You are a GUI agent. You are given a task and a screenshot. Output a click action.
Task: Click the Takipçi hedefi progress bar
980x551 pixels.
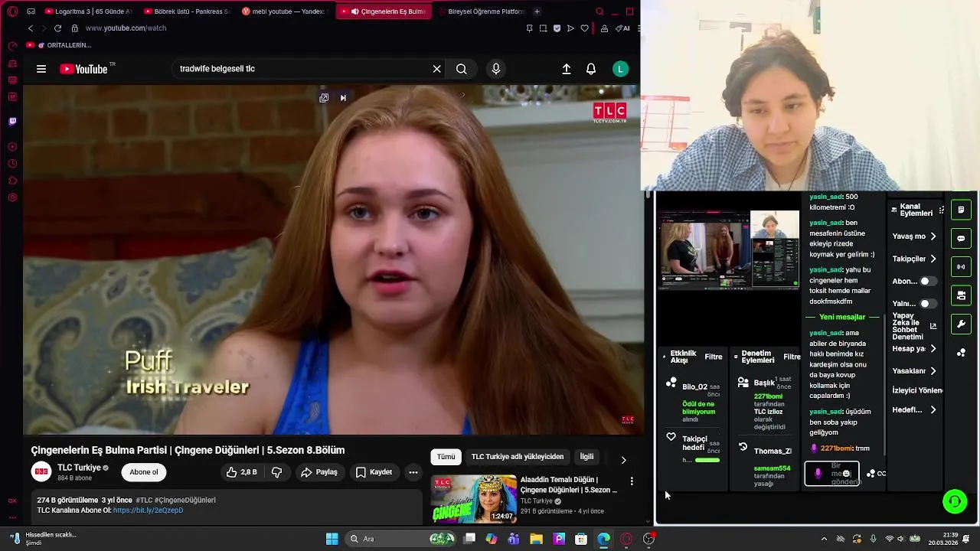click(707, 460)
